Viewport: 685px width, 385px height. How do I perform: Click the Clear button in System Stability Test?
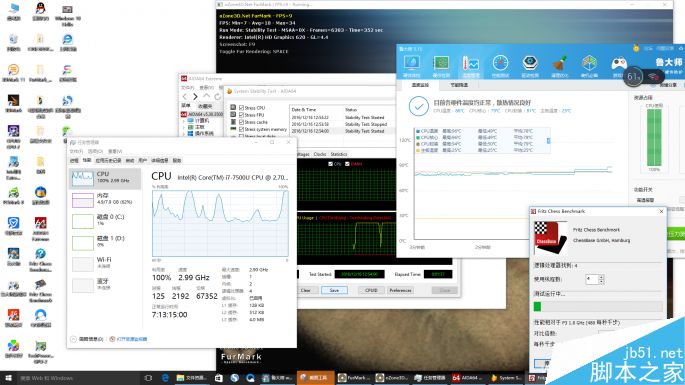pyautogui.click(x=306, y=291)
